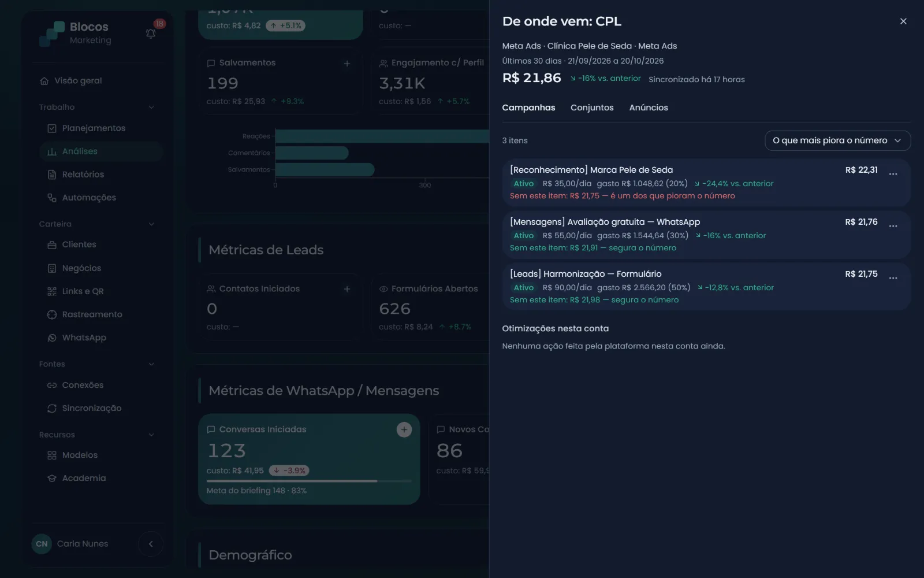Click the Salvamentos bar in chart

click(325, 169)
